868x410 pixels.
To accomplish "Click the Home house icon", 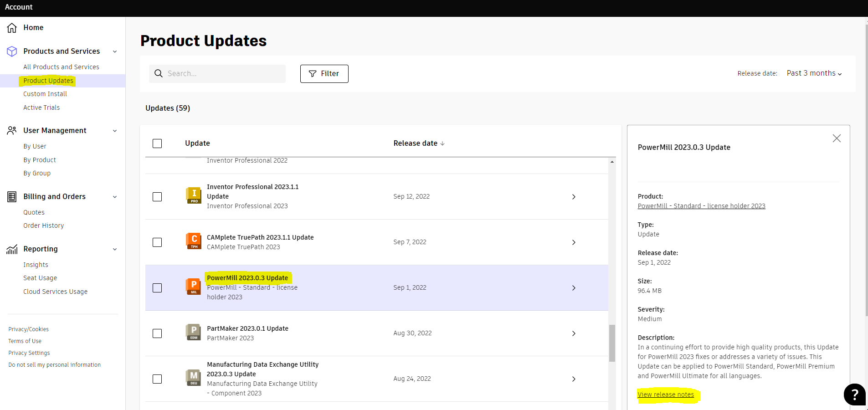I will click(x=12, y=28).
